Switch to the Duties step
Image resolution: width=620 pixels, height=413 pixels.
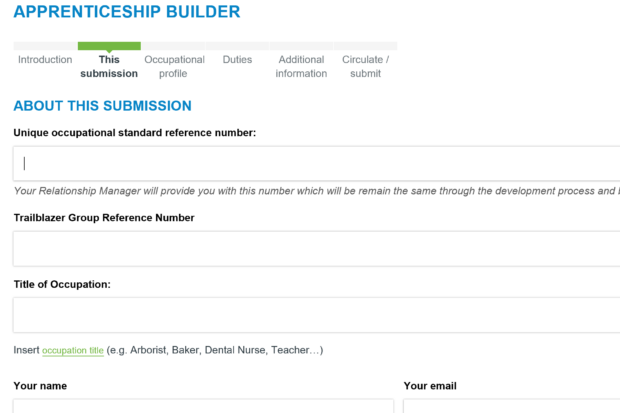[237, 60]
